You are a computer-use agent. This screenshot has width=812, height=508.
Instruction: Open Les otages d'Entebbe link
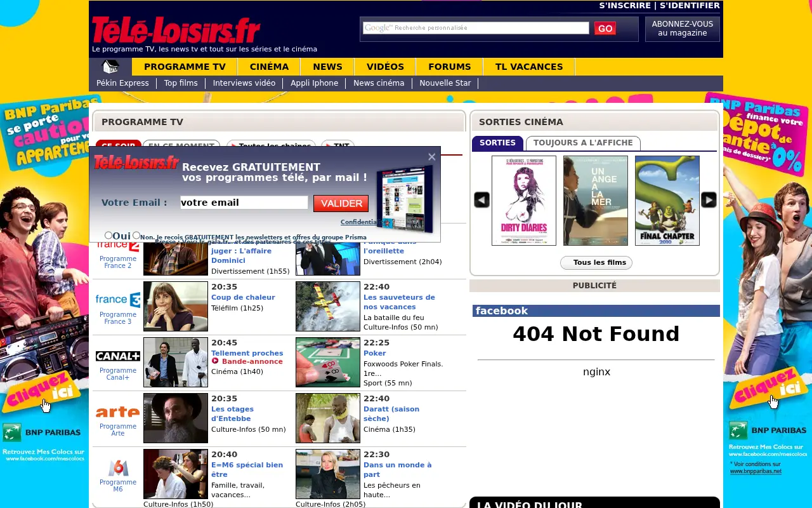point(232,413)
